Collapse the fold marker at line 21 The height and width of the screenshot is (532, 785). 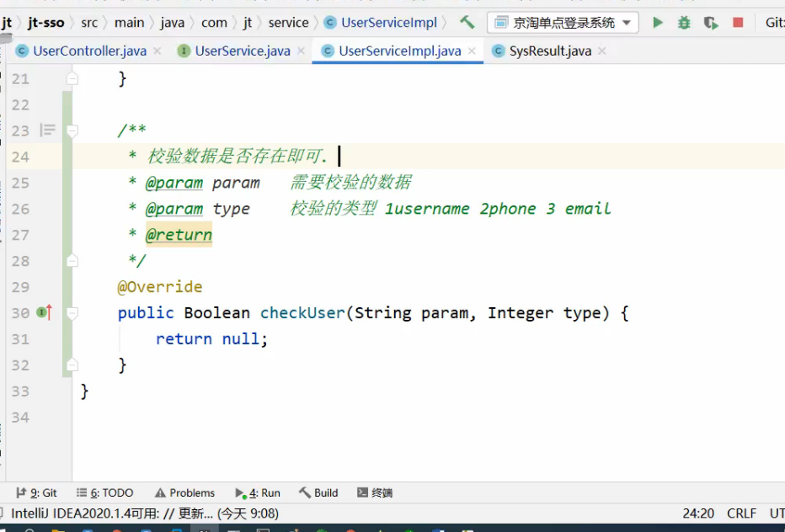click(72, 78)
